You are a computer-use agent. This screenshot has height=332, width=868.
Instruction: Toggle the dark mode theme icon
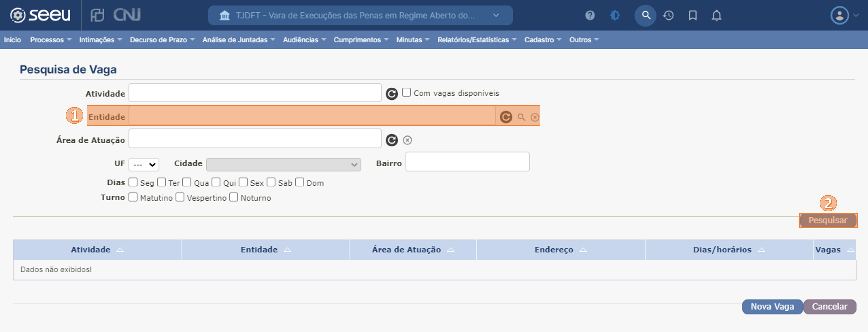(615, 15)
